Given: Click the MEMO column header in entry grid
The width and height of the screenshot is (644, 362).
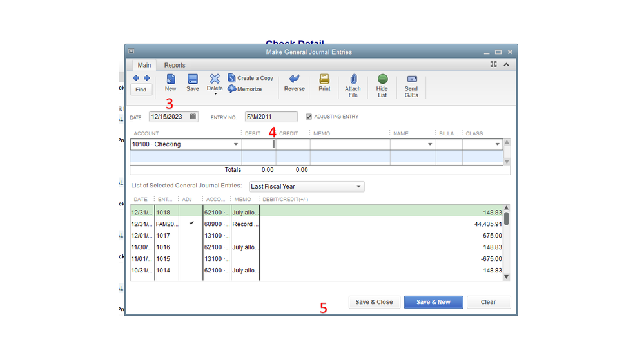Looking at the screenshot, I should point(322,133).
